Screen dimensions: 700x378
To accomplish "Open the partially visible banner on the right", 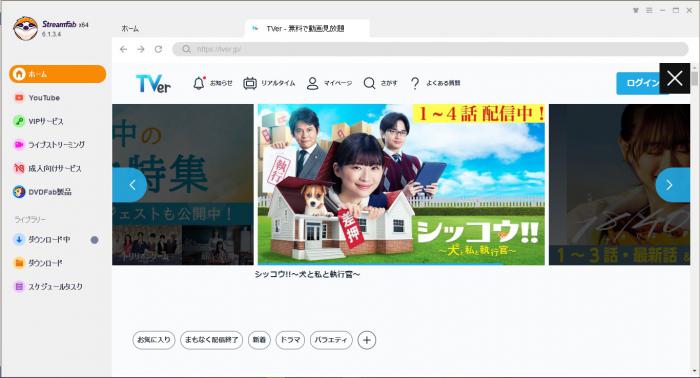I will (619, 184).
